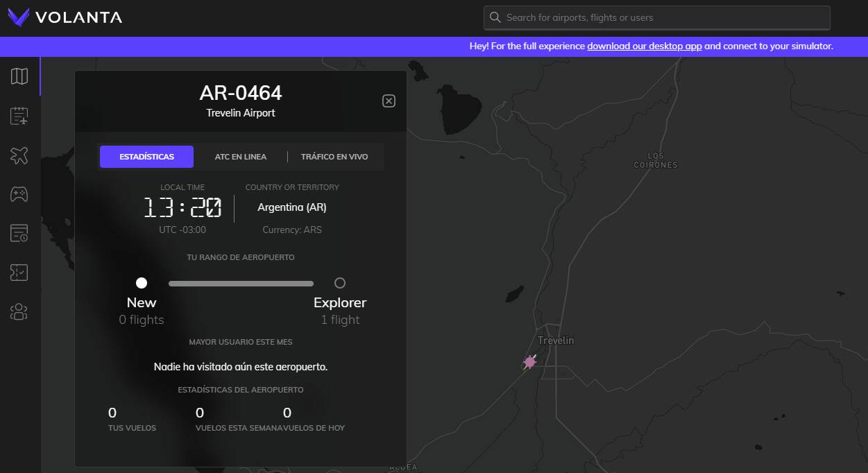The width and height of the screenshot is (868, 473).
Task: Open the map view sidebar icon
Action: (x=19, y=76)
